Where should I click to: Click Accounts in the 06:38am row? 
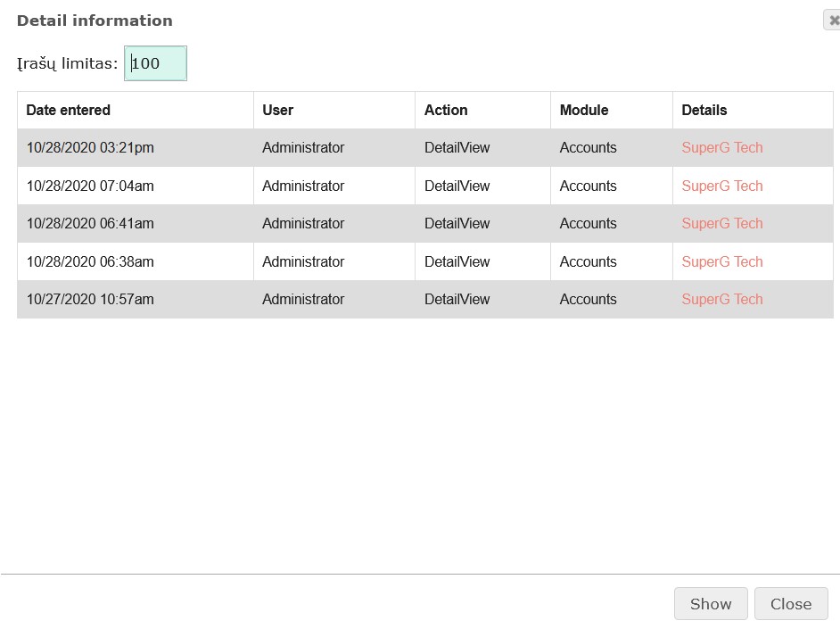588,262
